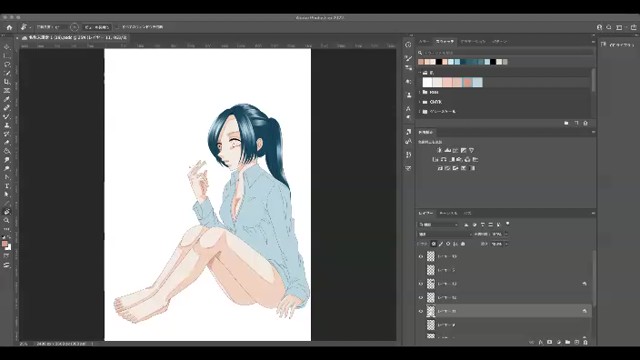Pick the white swatch in open group
This screenshot has height=360, width=640.
tap(427, 82)
